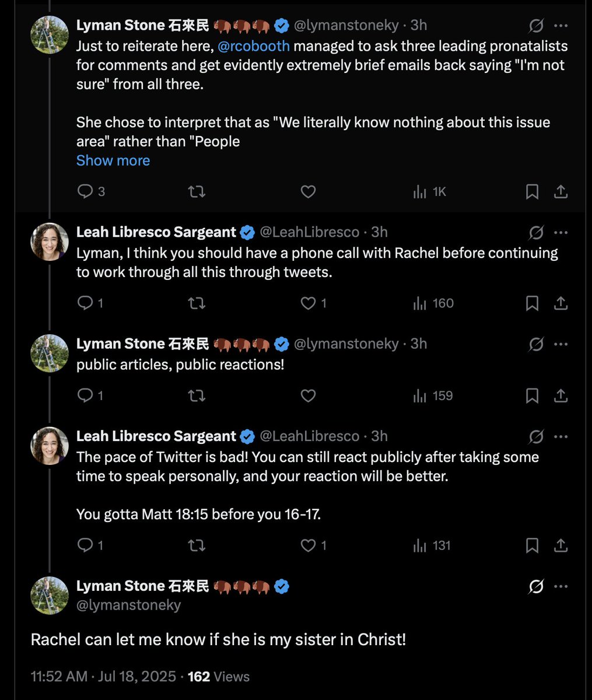Open three-dot menu on the final tweet
The height and width of the screenshot is (700, 592).
[x=561, y=587]
